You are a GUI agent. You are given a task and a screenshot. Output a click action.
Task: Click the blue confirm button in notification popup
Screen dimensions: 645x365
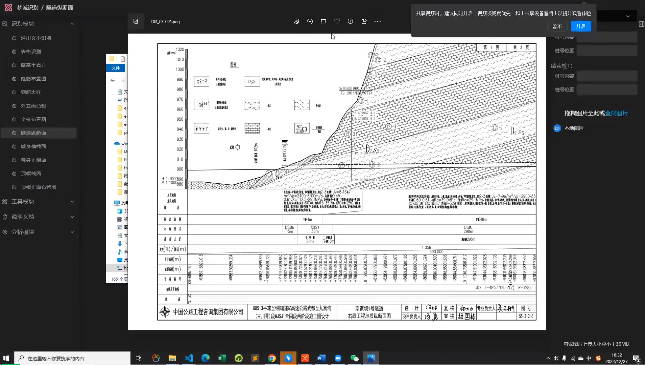pyautogui.click(x=581, y=26)
